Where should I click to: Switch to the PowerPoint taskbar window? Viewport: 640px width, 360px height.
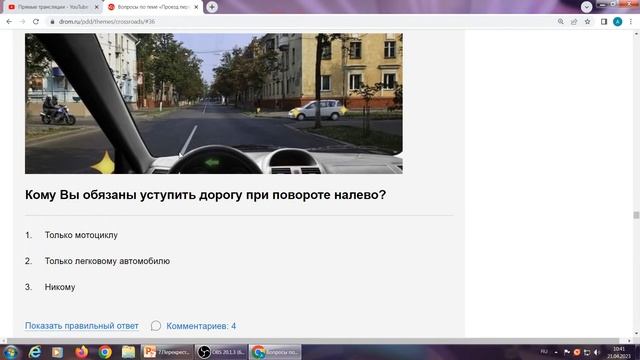(x=167, y=352)
